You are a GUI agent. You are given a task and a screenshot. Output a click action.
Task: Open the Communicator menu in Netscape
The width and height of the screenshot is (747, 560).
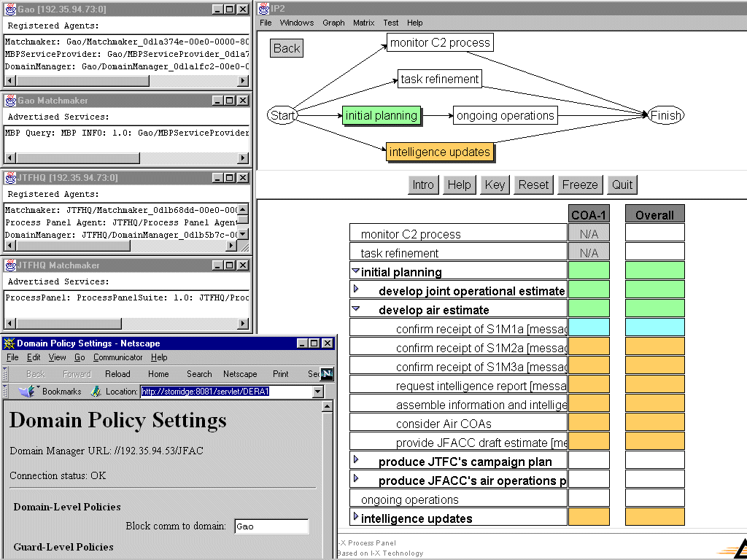[118, 357]
